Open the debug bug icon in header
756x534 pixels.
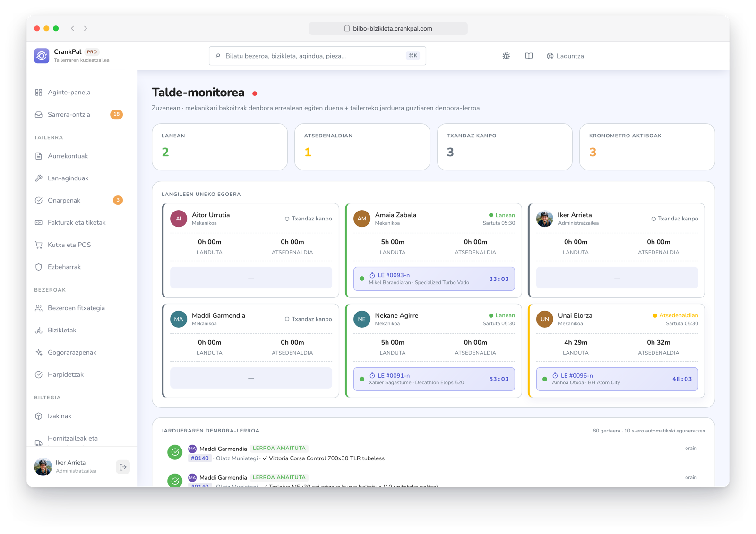pyautogui.click(x=506, y=56)
